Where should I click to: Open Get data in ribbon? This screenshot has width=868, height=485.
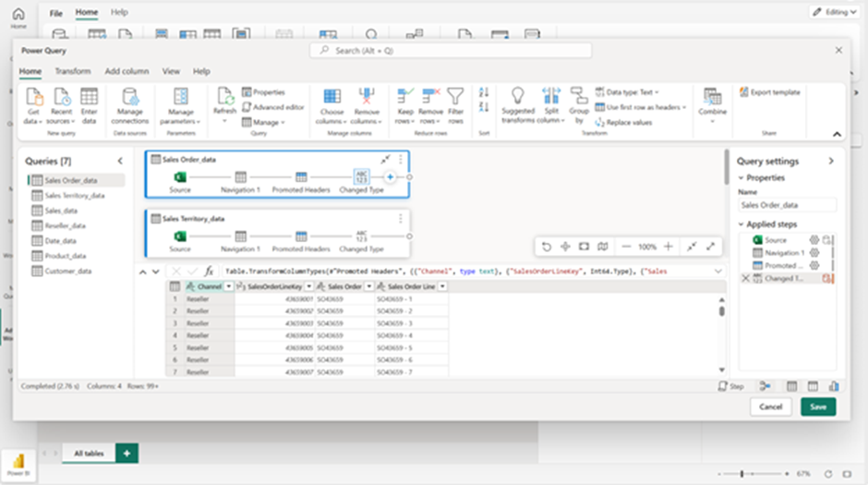tap(33, 105)
